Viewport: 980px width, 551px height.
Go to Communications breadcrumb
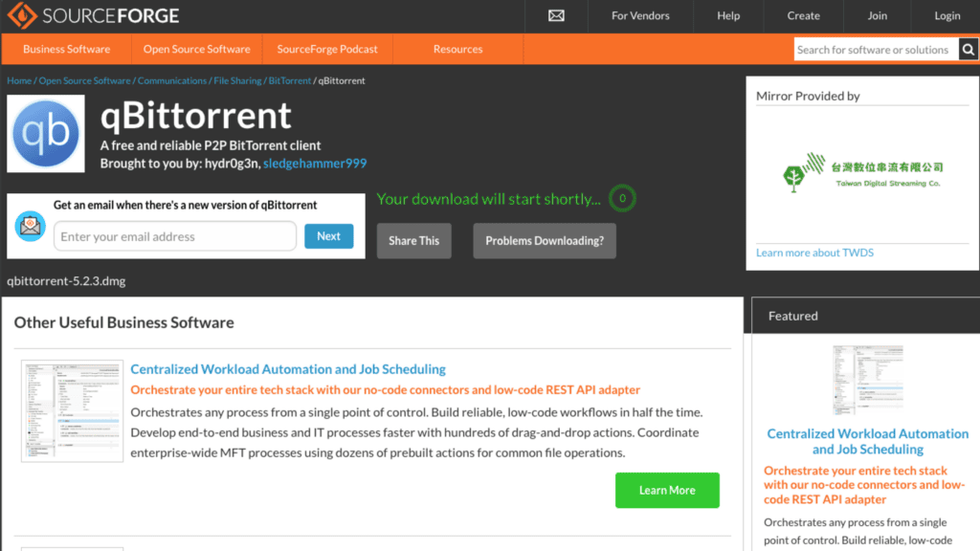click(x=172, y=80)
